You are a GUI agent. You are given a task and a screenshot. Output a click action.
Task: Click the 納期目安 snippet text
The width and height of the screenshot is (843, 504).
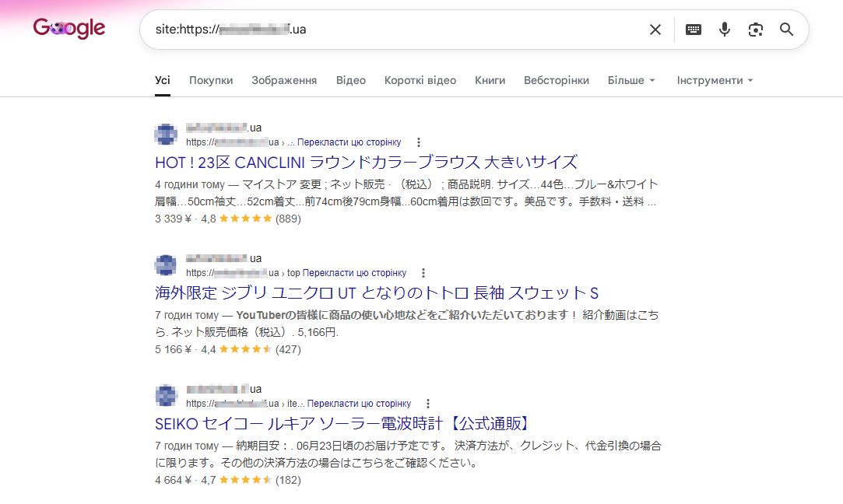tap(408, 454)
